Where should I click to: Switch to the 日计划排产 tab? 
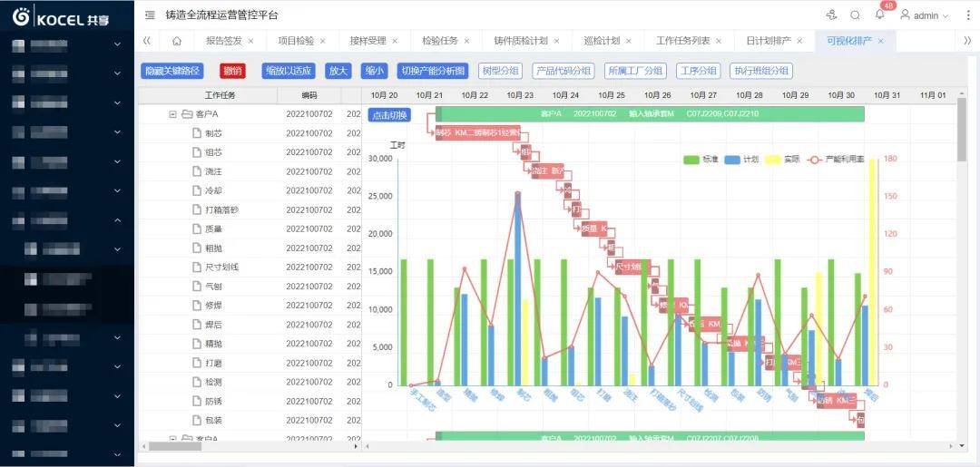(x=768, y=41)
